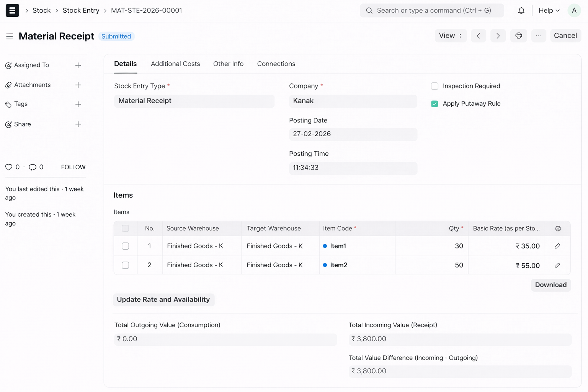Switch to Other Info tab
588x392 pixels.
(228, 64)
